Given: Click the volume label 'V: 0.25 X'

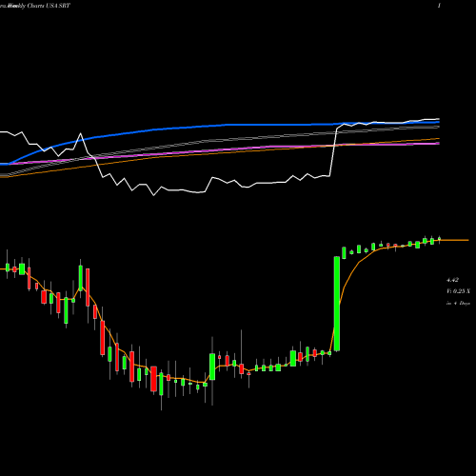Looking at the screenshot, I should [x=458, y=291].
